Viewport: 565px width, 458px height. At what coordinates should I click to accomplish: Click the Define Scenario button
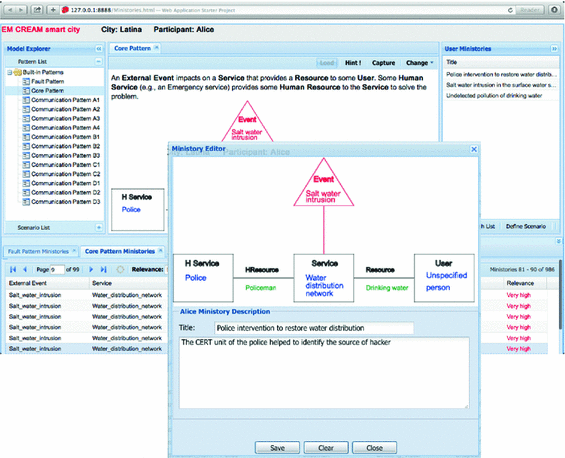(x=526, y=226)
